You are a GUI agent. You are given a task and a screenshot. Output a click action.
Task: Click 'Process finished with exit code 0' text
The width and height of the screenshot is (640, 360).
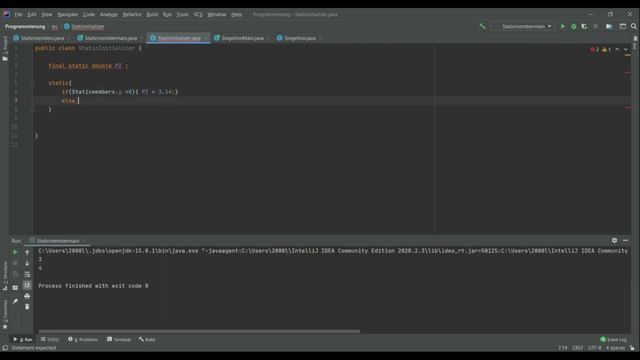coord(93,286)
